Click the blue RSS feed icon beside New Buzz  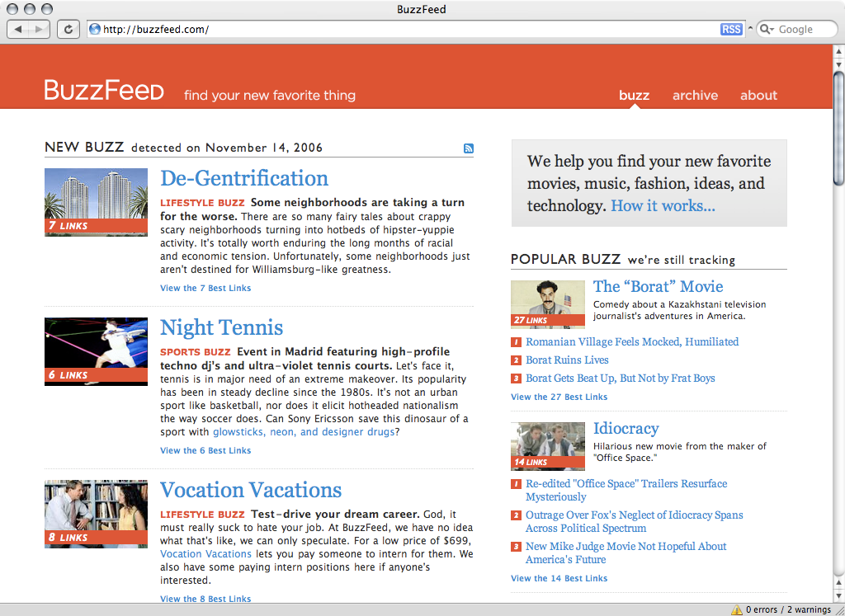(x=469, y=148)
